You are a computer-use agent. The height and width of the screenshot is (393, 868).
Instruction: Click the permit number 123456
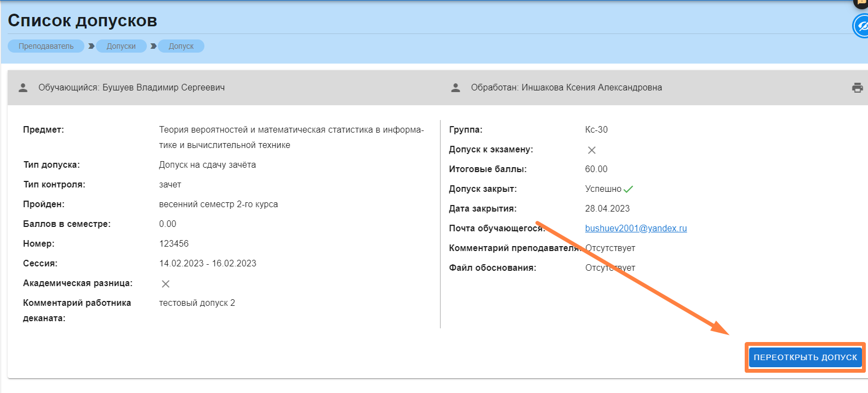point(174,244)
